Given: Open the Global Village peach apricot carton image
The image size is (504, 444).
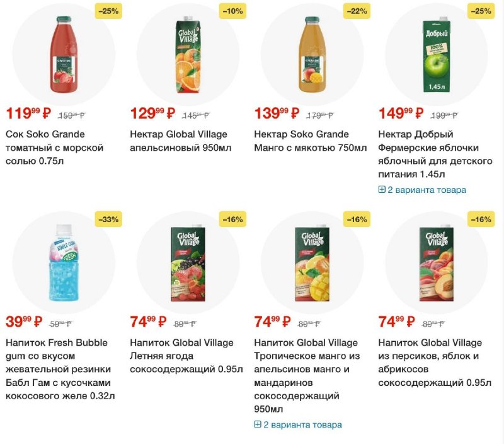Looking at the screenshot, I should (x=436, y=262).
